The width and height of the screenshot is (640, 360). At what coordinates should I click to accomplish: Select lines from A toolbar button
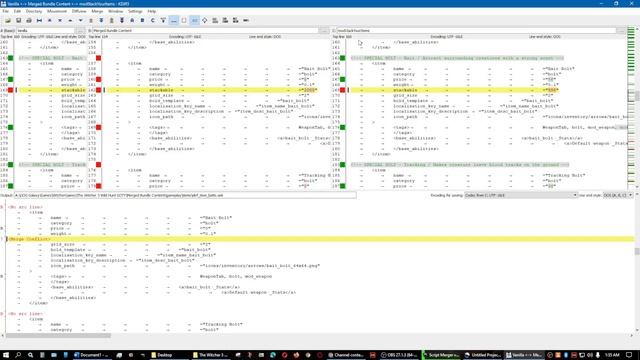[132, 20]
